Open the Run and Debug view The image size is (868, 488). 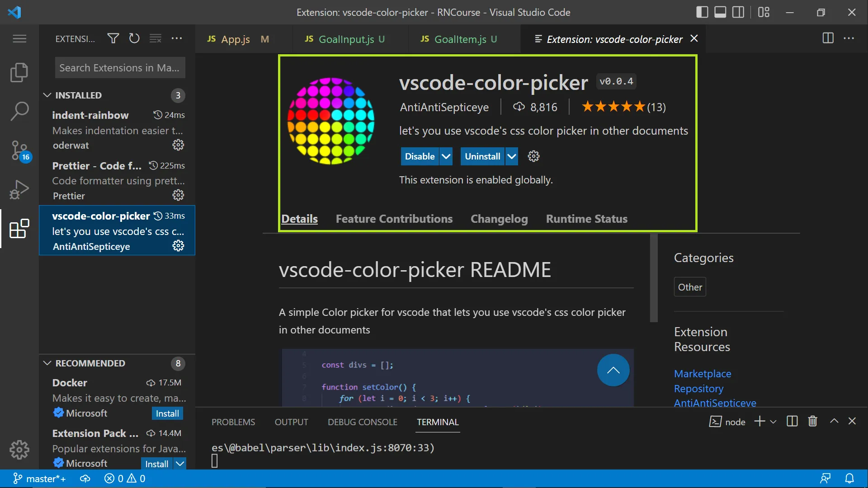[x=19, y=189]
